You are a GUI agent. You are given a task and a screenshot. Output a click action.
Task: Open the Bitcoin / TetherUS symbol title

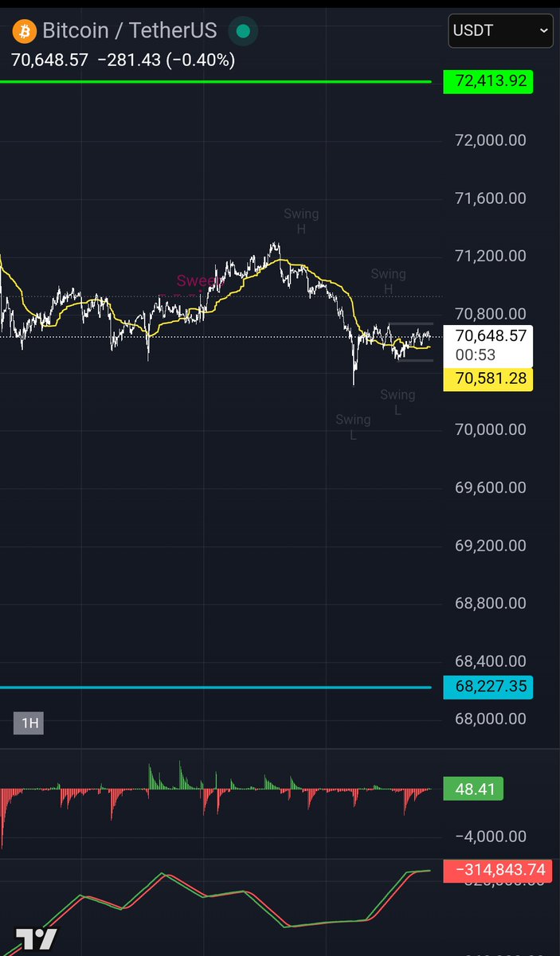pyautogui.click(x=129, y=32)
